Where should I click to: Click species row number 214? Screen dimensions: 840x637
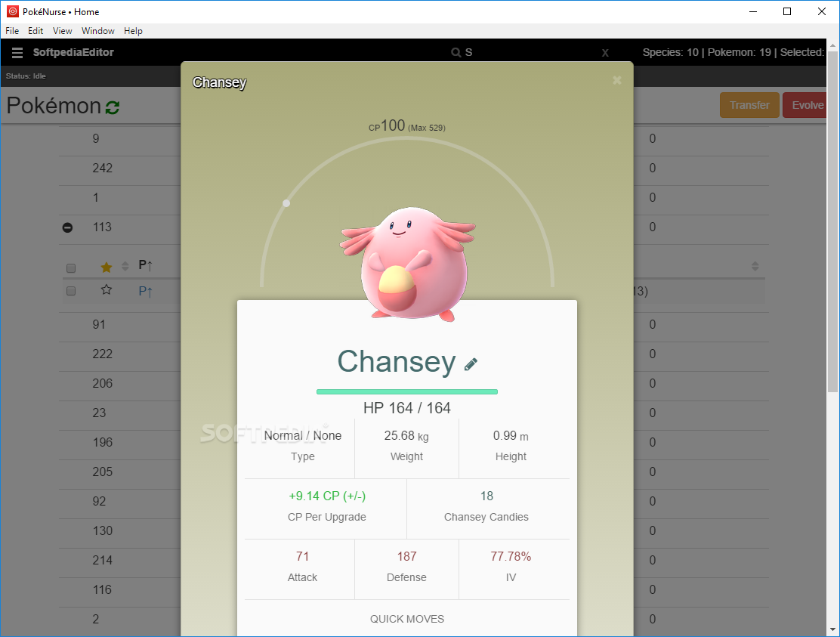[102, 561]
